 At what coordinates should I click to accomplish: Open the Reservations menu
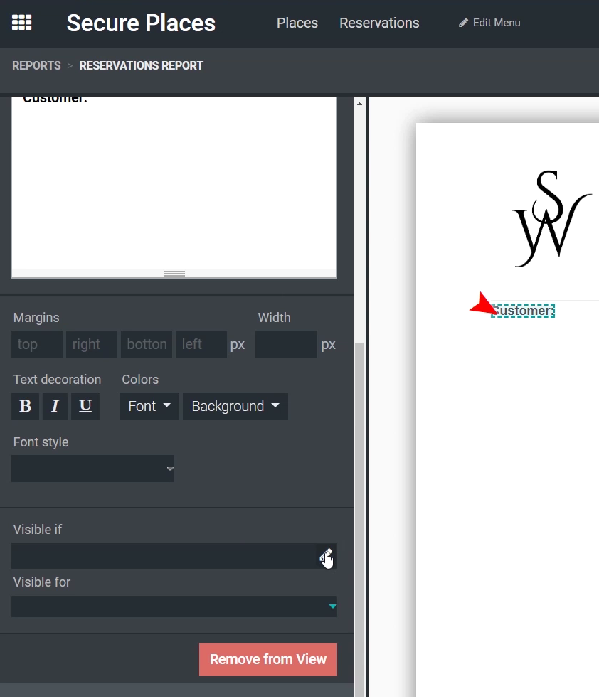[379, 23]
